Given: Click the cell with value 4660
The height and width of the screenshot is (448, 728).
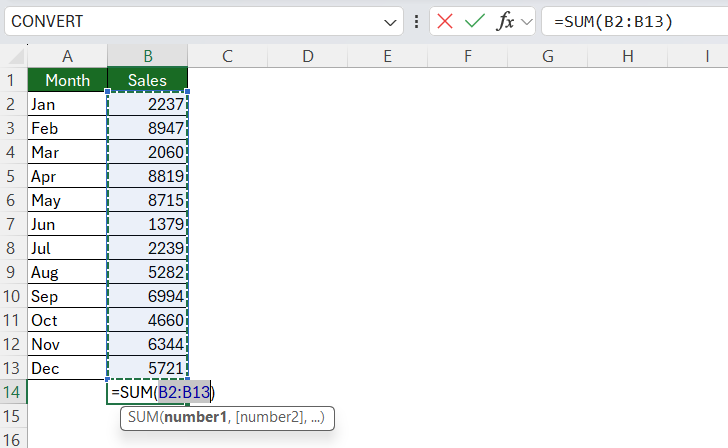Looking at the screenshot, I should [x=148, y=320].
